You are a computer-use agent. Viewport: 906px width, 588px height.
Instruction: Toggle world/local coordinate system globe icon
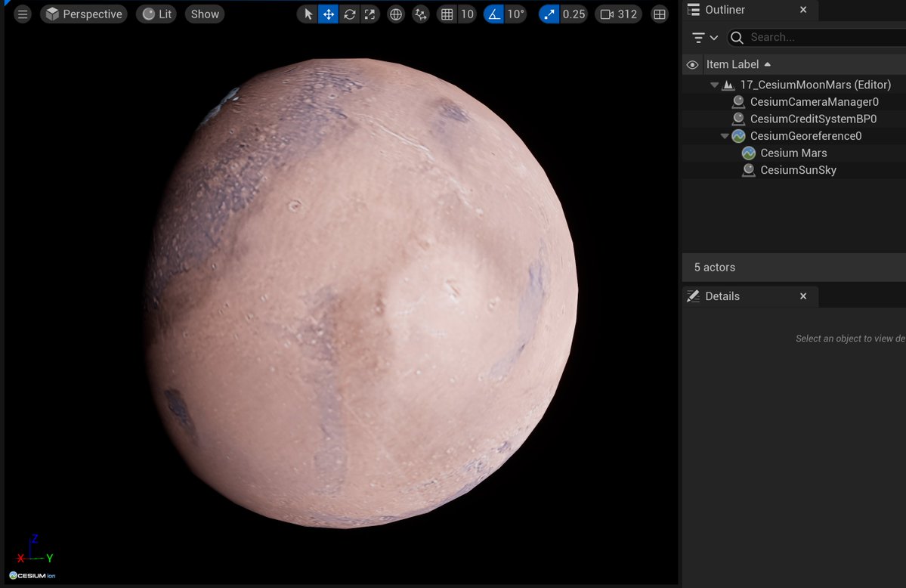point(396,14)
